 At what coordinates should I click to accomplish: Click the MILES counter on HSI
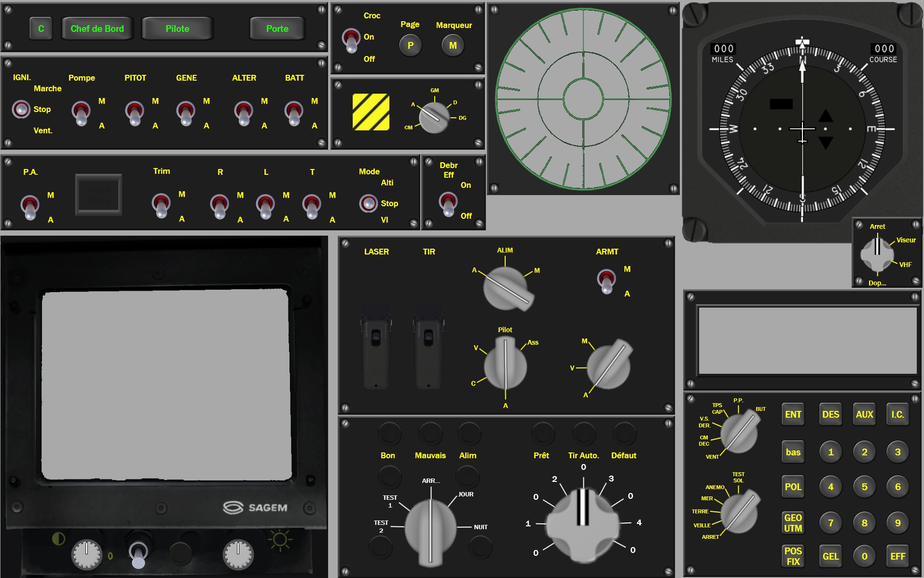[723, 49]
